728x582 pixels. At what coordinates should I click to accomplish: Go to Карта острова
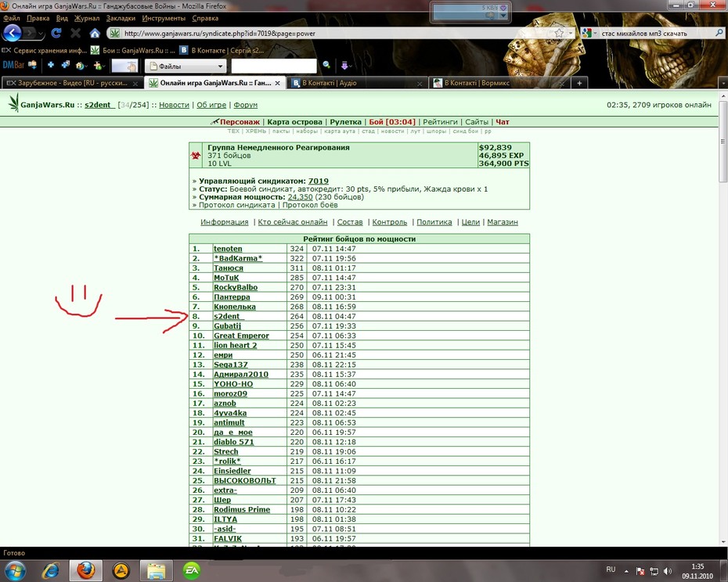pos(294,122)
